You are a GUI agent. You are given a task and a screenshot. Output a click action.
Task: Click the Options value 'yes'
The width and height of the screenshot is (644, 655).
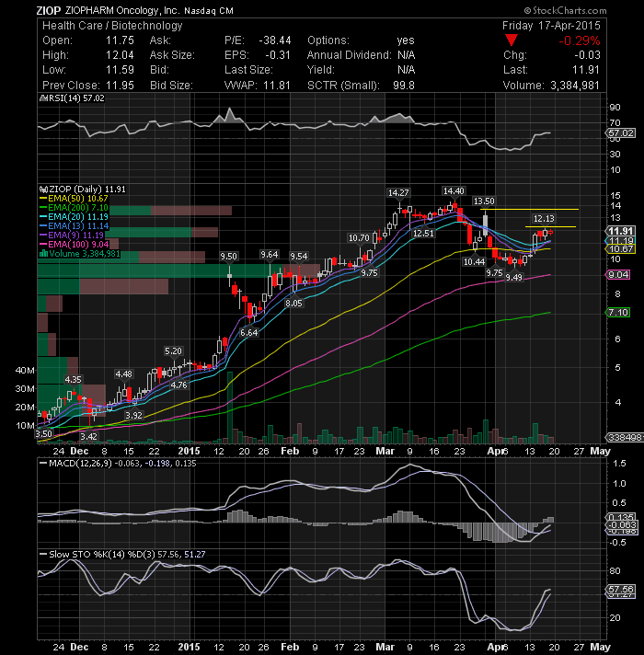(406, 40)
